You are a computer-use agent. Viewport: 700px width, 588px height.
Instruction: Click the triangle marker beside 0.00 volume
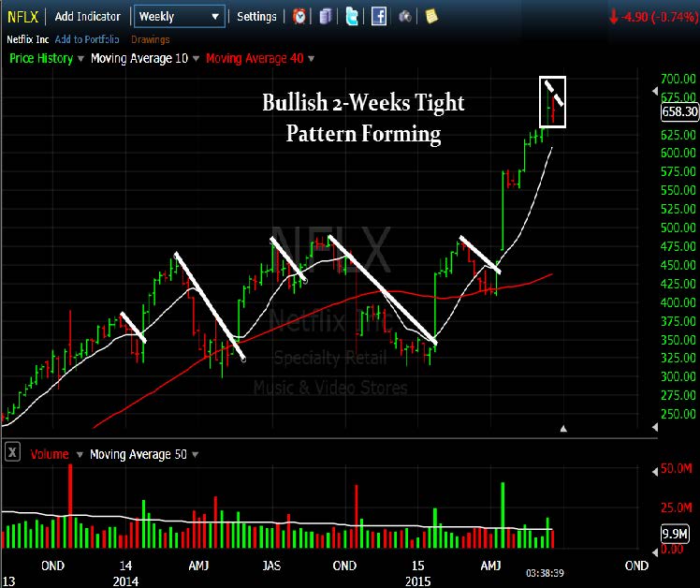[x=655, y=552]
